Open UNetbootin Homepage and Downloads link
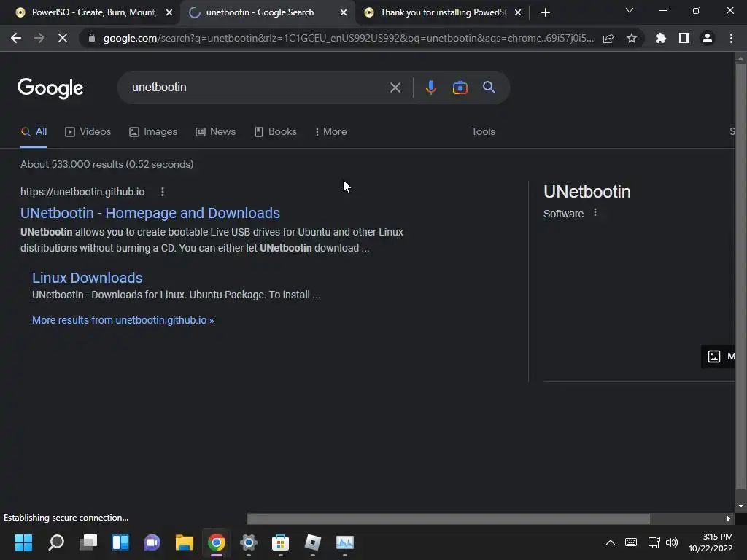The height and width of the screenshot is (560, 747). pyautogui.click(x=150, y=213)
